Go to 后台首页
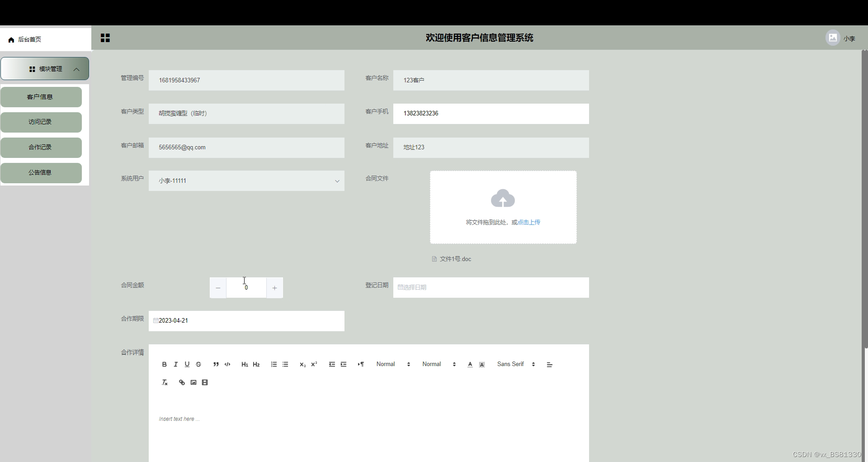This screenshot has height=462, width=868. tap(29, 39)
